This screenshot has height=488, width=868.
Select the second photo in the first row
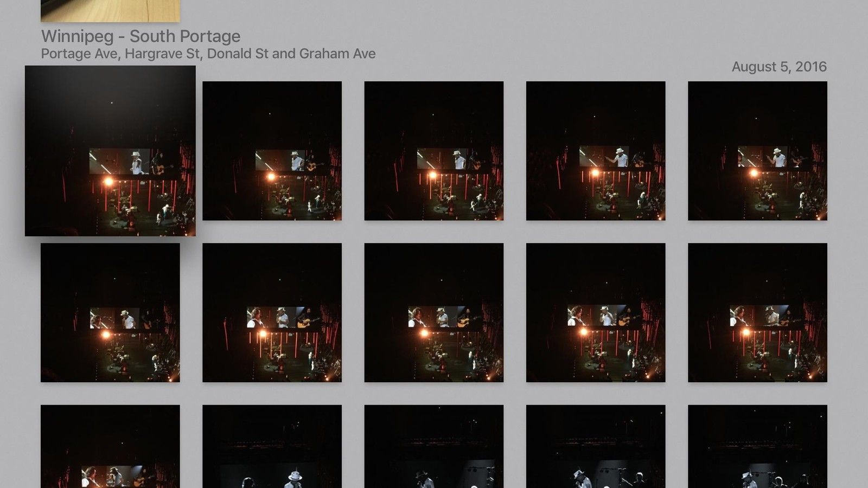click(272, 151)
